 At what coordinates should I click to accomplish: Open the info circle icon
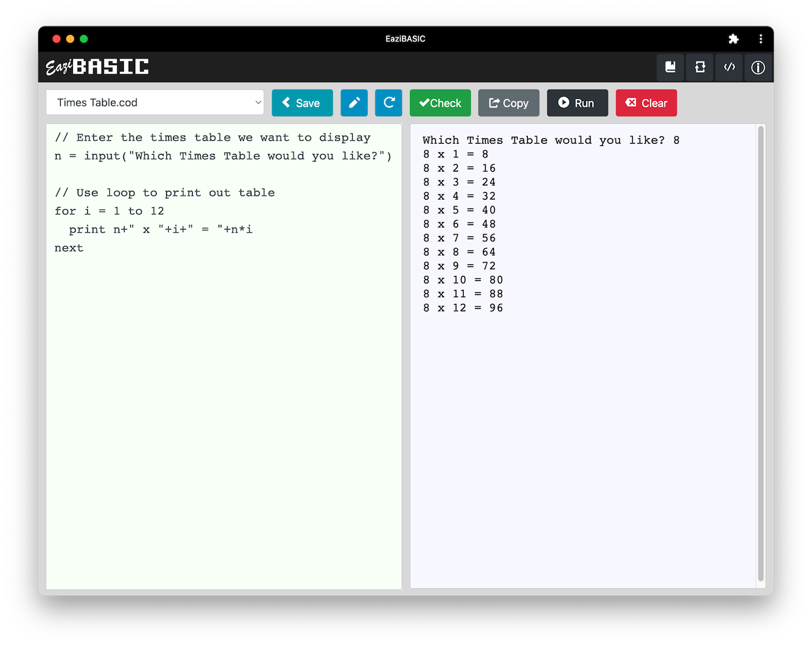[758, 67]
